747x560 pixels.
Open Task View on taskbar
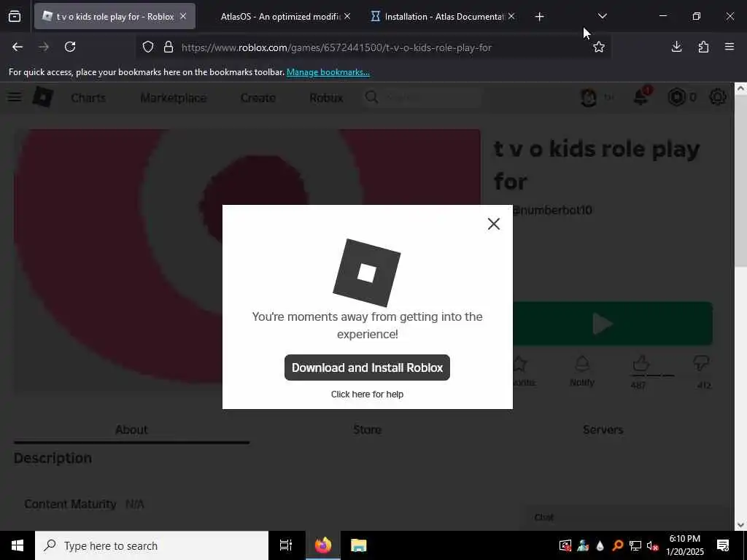click(x=286, y=545)
